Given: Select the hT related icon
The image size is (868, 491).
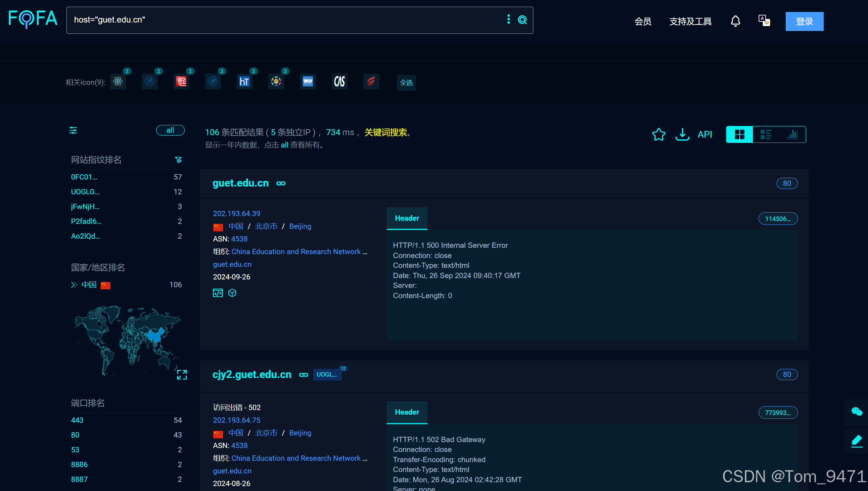Looking at the screenshot, I should pyautogui.click(x=245, y=82).
